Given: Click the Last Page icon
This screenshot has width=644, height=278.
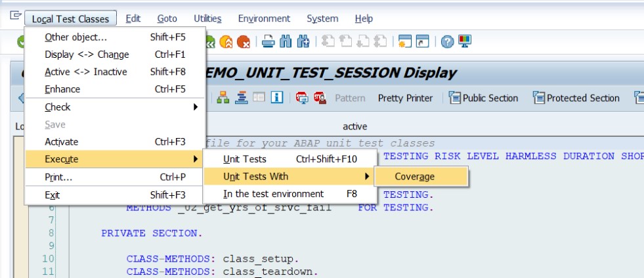Looking at the screenshot, I should point(380,41).
